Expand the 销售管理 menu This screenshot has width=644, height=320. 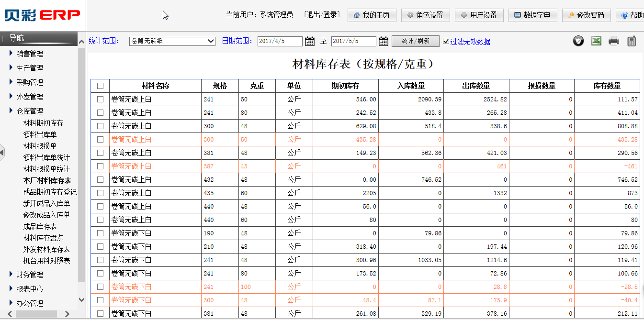coord(30,54)
